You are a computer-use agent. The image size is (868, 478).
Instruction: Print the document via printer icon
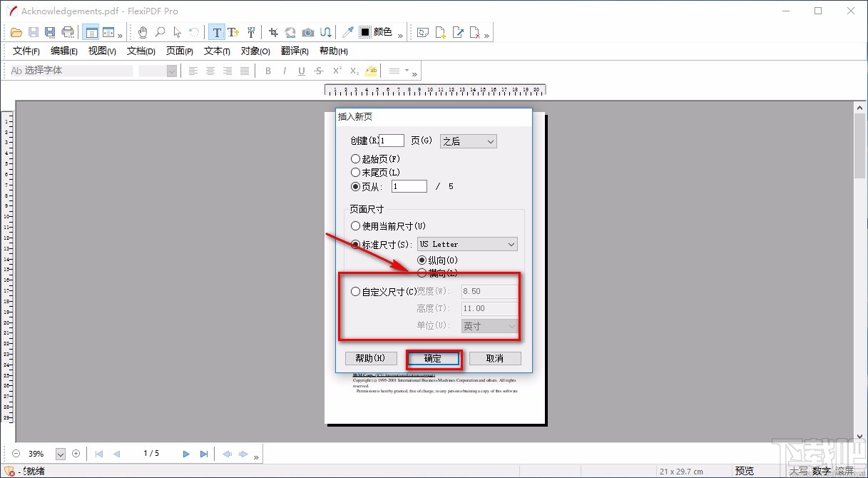pyautogui.click(x=67, y=31)
